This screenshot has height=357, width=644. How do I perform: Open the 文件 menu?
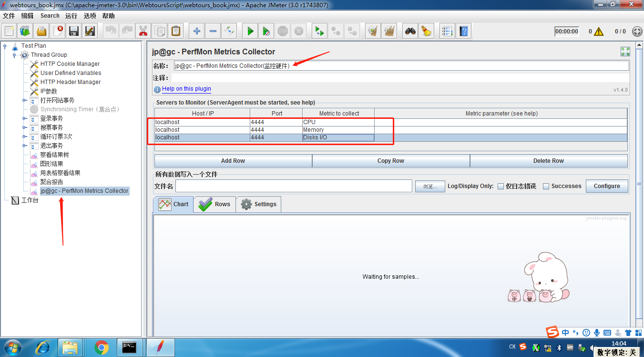pos(9,16)
